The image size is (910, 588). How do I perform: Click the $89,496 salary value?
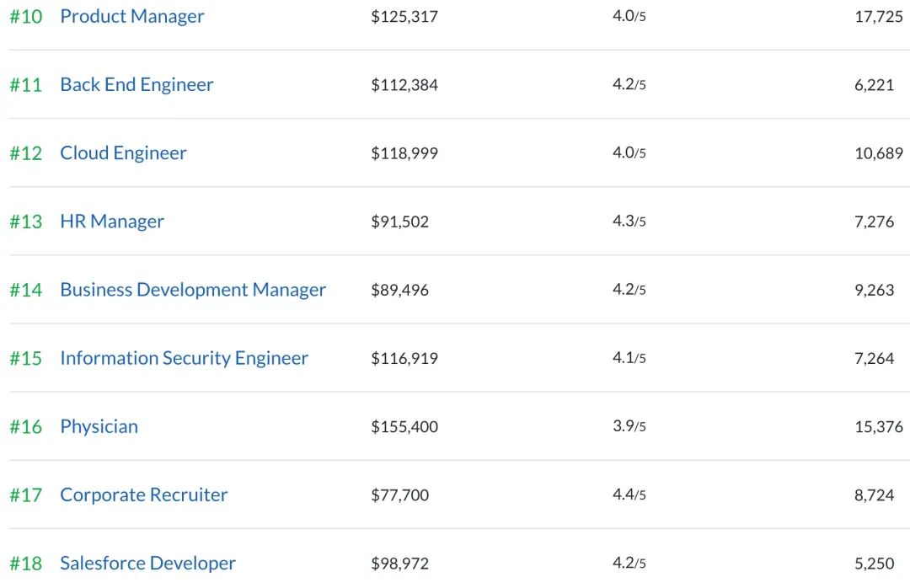click(x=399, y=290)
